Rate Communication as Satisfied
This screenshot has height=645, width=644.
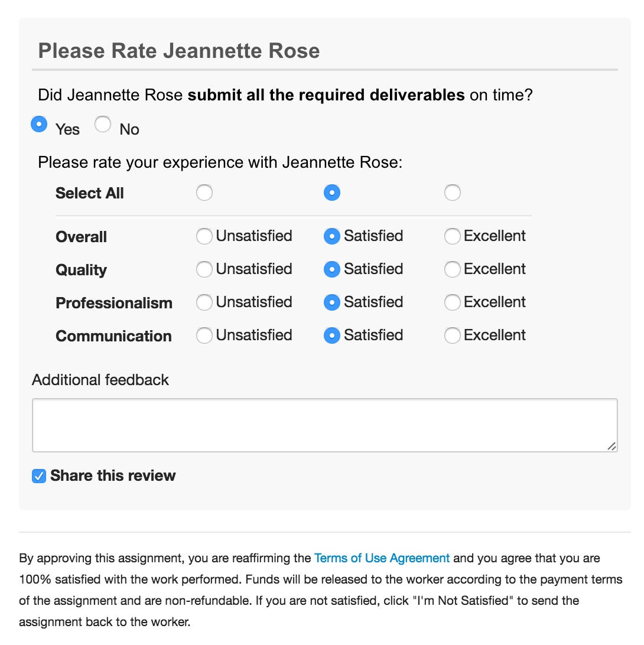[x=332, y=335]
